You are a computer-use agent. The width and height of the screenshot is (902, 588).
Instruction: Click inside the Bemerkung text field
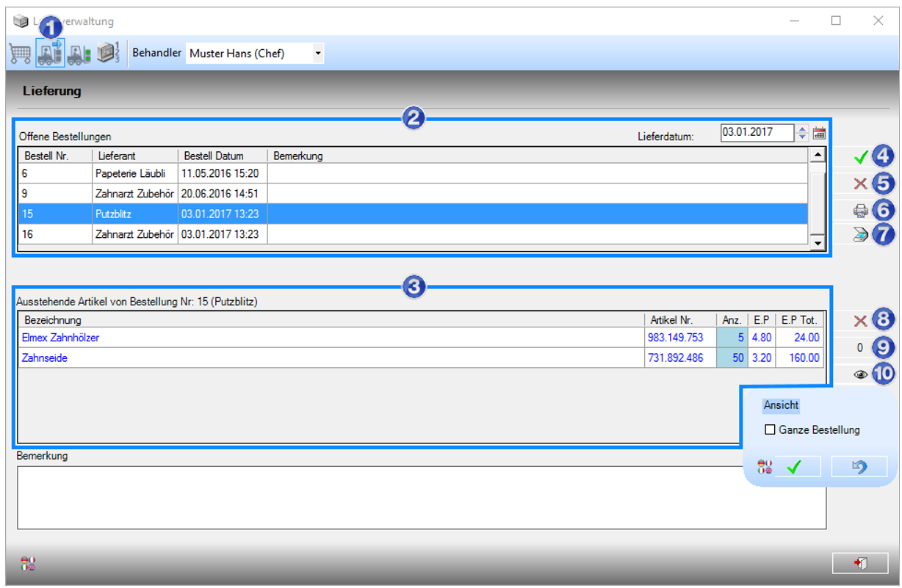click(x=422, y=498)
